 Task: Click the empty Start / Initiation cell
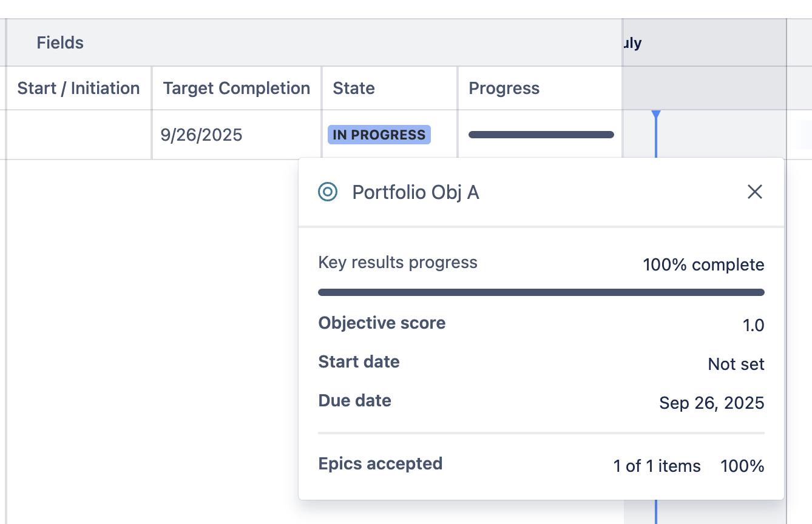(x=78, y=135)
